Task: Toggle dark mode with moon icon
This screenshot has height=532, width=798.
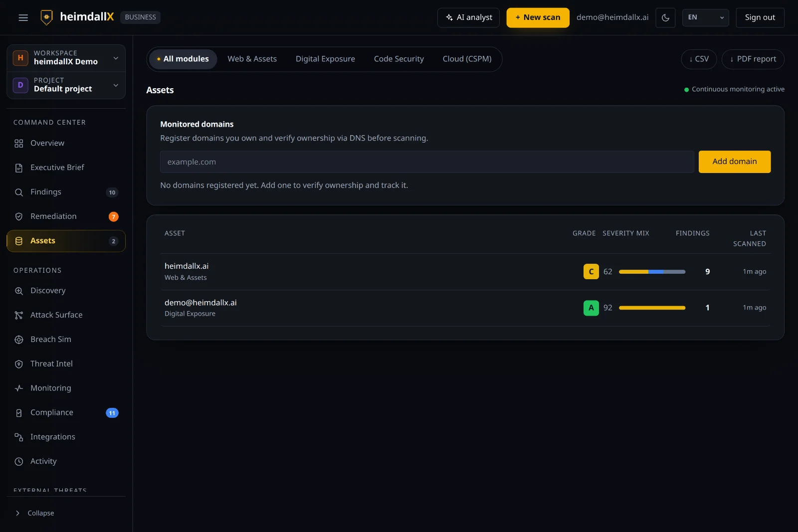Action: [x=665, y=17]
